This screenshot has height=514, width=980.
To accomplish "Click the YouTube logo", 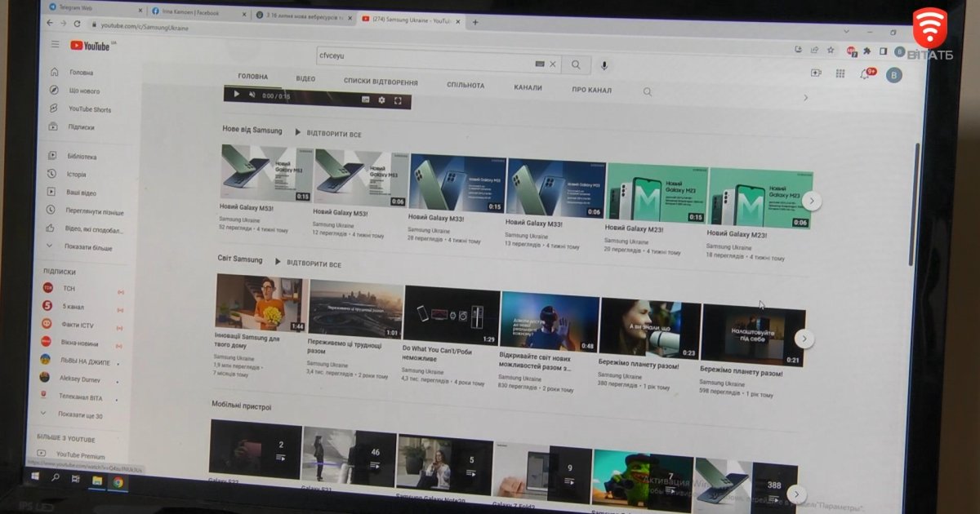I will pyautogui.click(x=90, y=46).
